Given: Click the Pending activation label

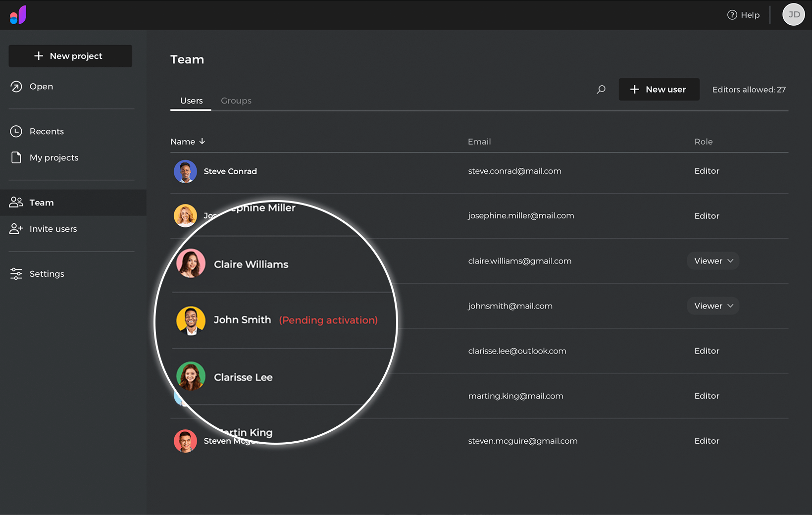Looking at the screenshot, I should pos(328,320).
